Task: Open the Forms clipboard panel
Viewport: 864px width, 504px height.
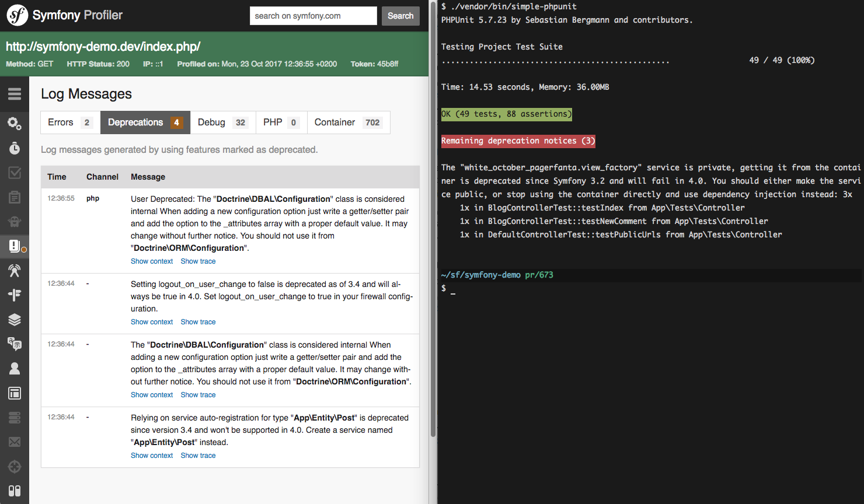Action: pos(15,197)
